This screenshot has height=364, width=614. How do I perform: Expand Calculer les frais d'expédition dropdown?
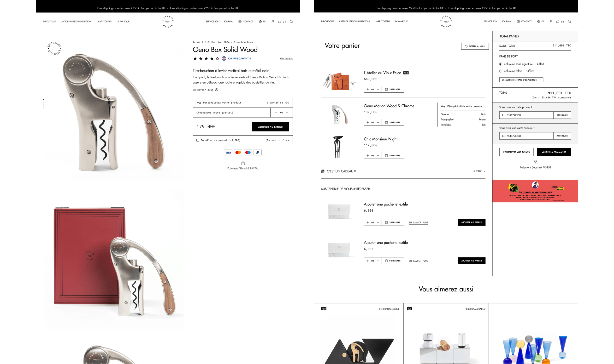(x=521, y=80)
